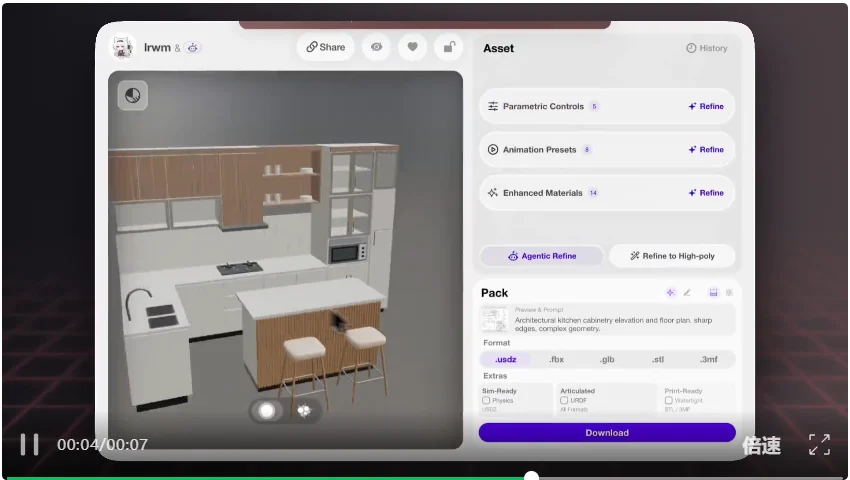Choose the .usdz format
Viewport: 850px width, 480px height.
505,360
